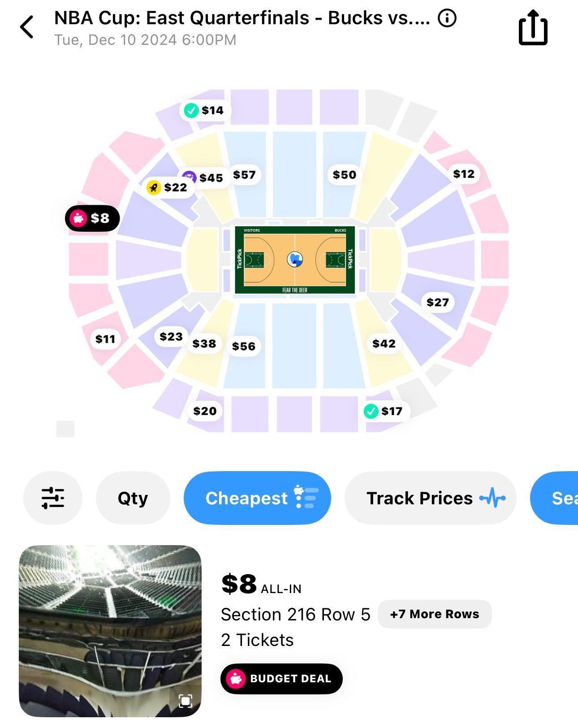Tap the BUDGET DEAL badge

pyautogui.click(x=281, y=679)
